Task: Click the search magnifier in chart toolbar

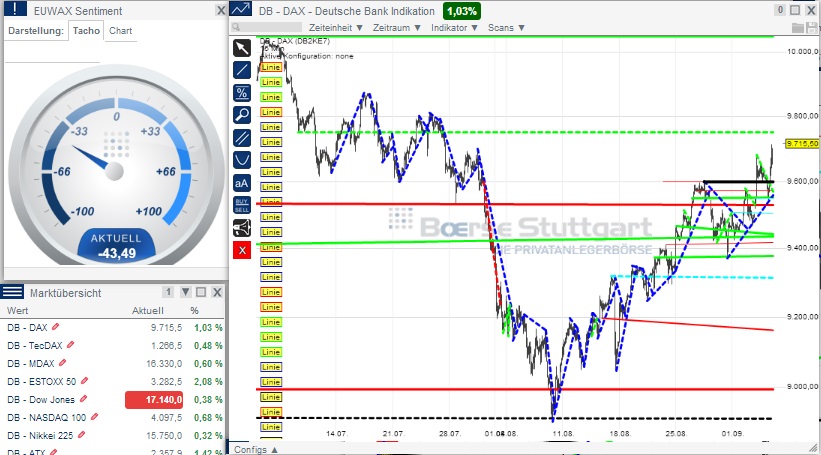Action: [236, 27]
